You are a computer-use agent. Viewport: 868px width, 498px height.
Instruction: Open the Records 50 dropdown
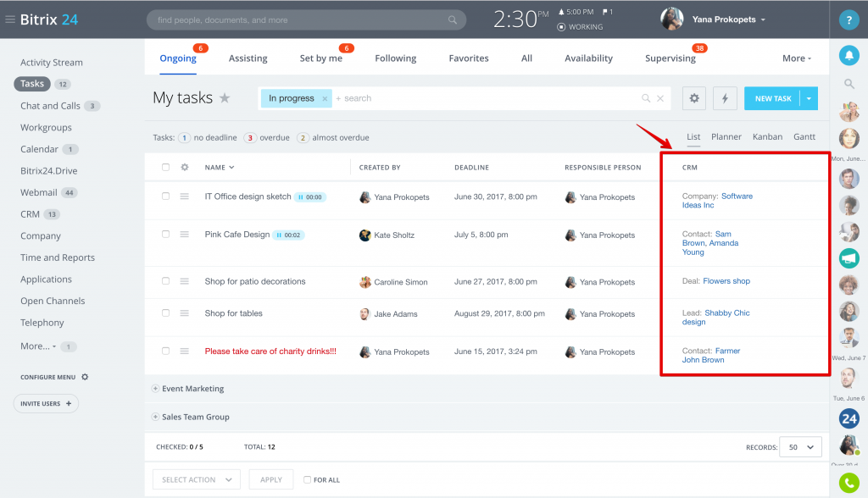[800, 447]
